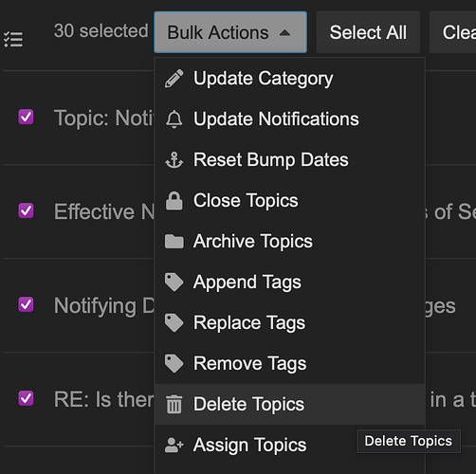Click the Bulk Actions caret arrow
Image resolution: width=476 pixels, height=474 pixels.
pyautogui.click(x=284, y=32)
